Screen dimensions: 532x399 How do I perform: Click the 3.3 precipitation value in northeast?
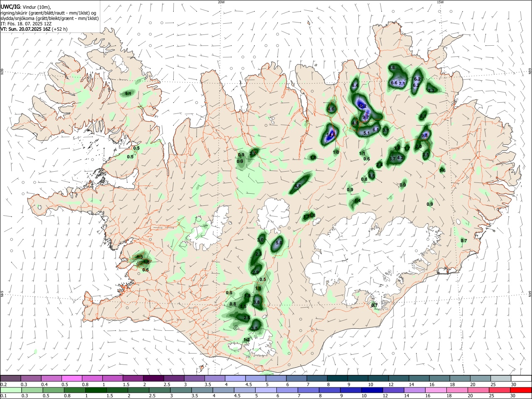click(431, 90)
